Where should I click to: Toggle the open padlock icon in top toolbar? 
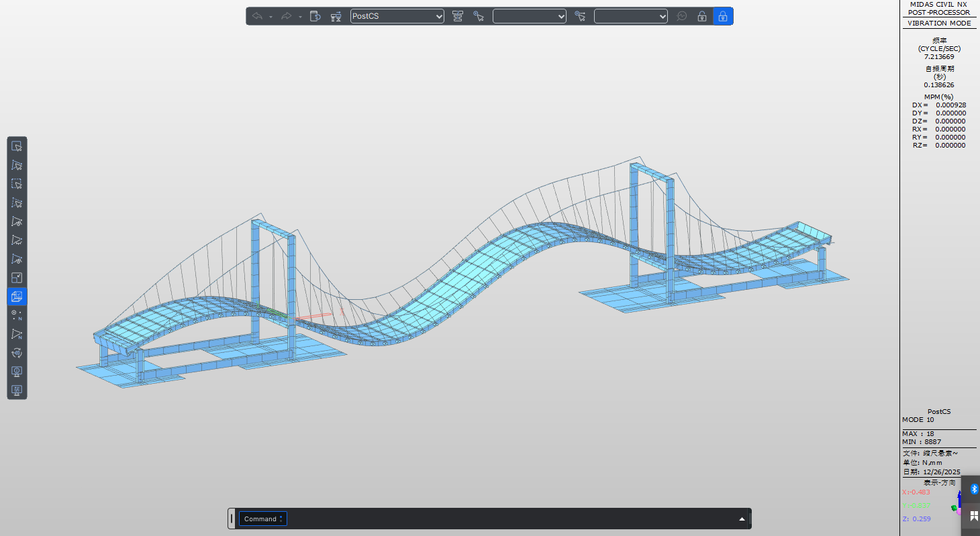coord(702,16)
